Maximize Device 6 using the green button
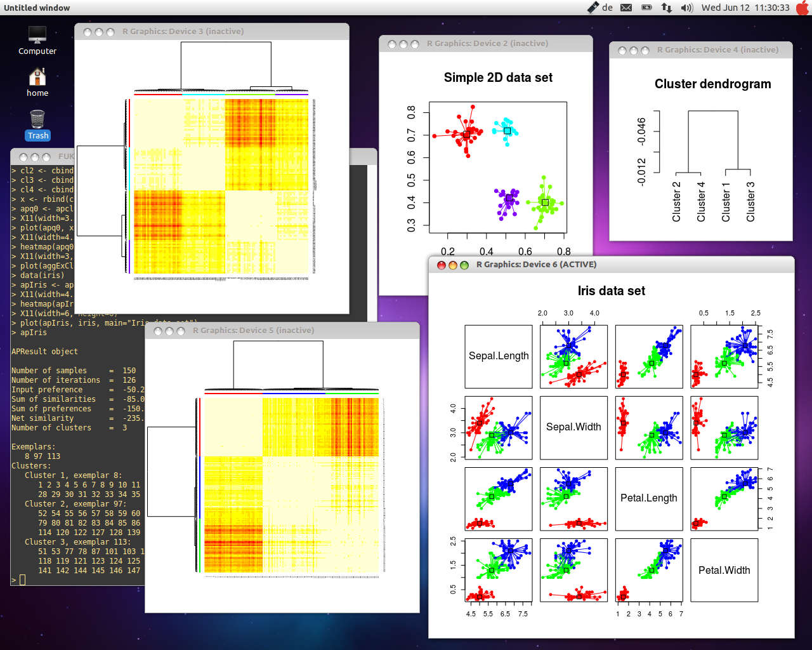 [464, 265]
